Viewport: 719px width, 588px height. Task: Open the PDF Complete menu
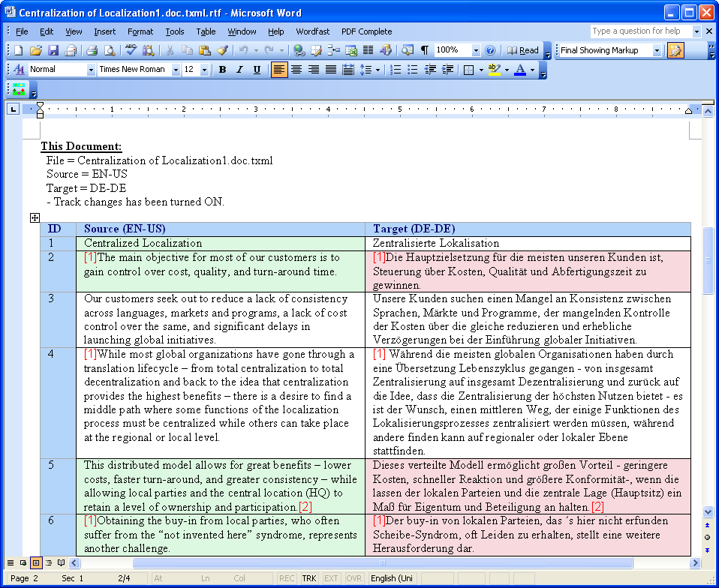coord(366,31)
